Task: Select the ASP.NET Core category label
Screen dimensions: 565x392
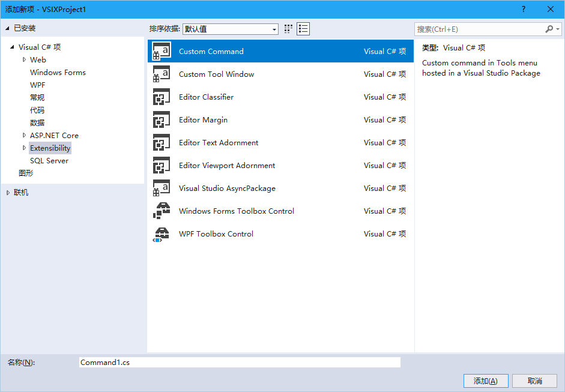Action: tap(54, 136)
